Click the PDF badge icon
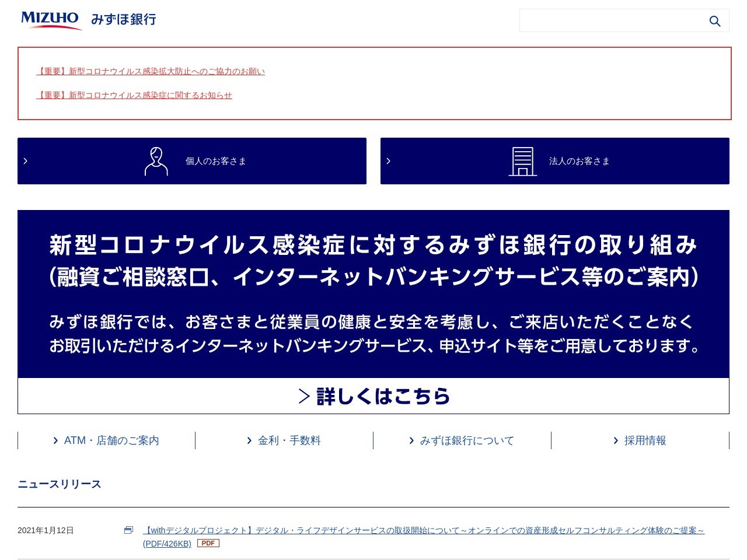 coord(208,543)
